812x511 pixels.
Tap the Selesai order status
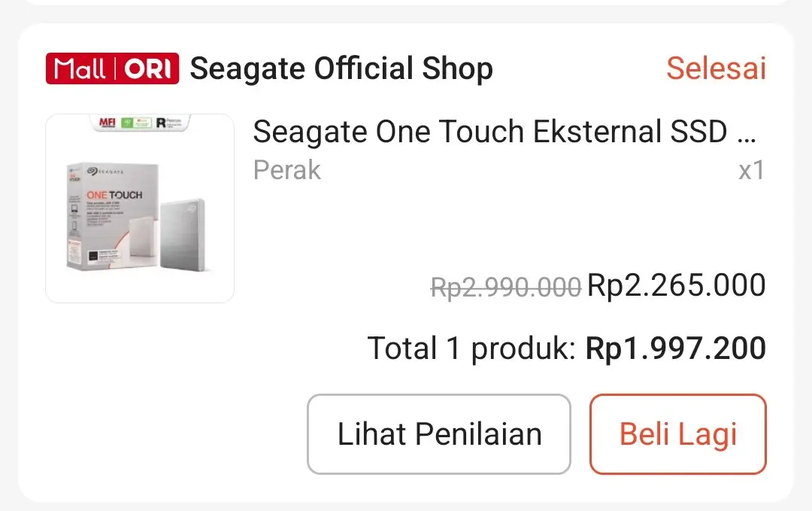pos(716,69)
